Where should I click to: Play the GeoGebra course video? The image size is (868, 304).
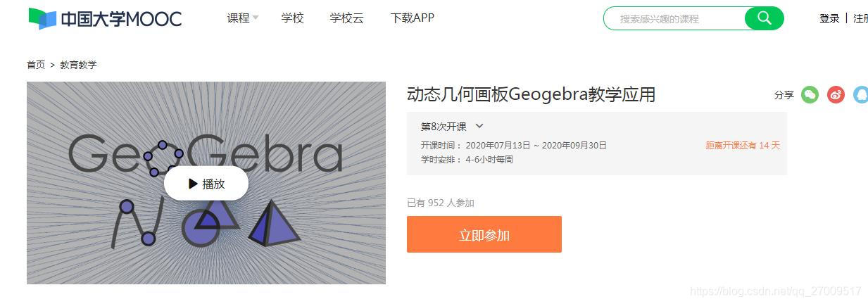tap(206, 184)
